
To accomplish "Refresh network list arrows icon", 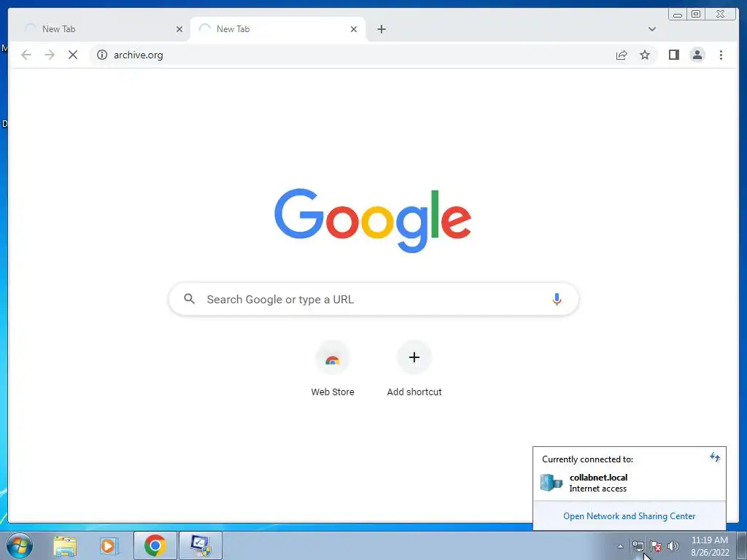I will (x=715, y=457).
